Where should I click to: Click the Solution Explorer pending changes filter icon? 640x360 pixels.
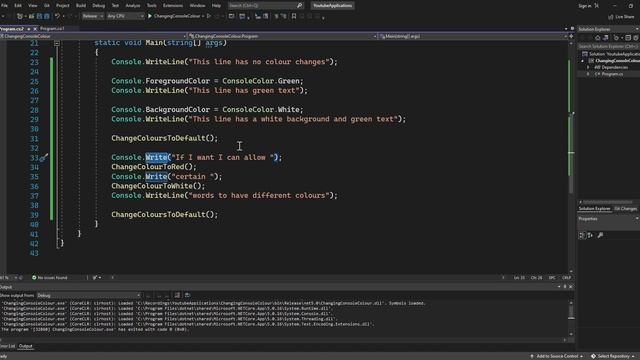click(x=617, y=38)
